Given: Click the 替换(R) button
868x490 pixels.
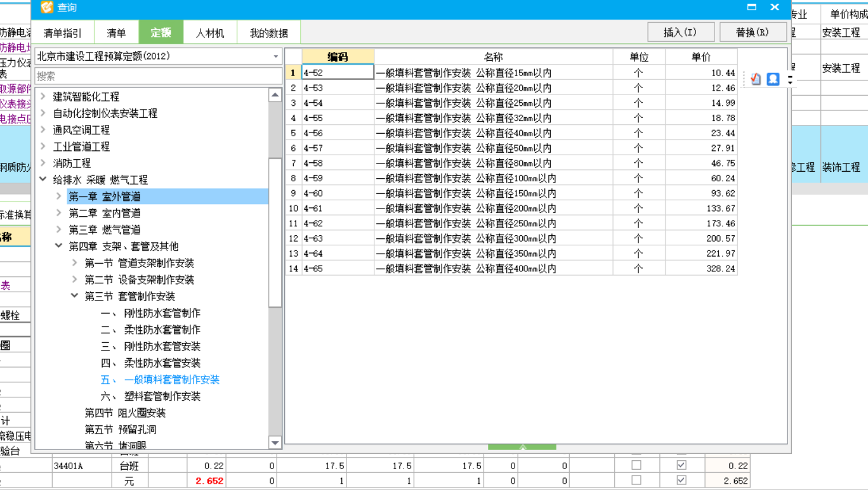Looking at the screenshot, I should tap(753, 32).
